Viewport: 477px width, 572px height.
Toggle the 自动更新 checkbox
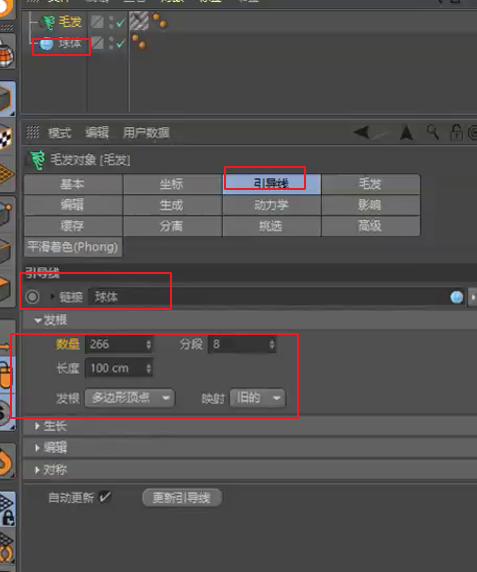coord(105,497)
